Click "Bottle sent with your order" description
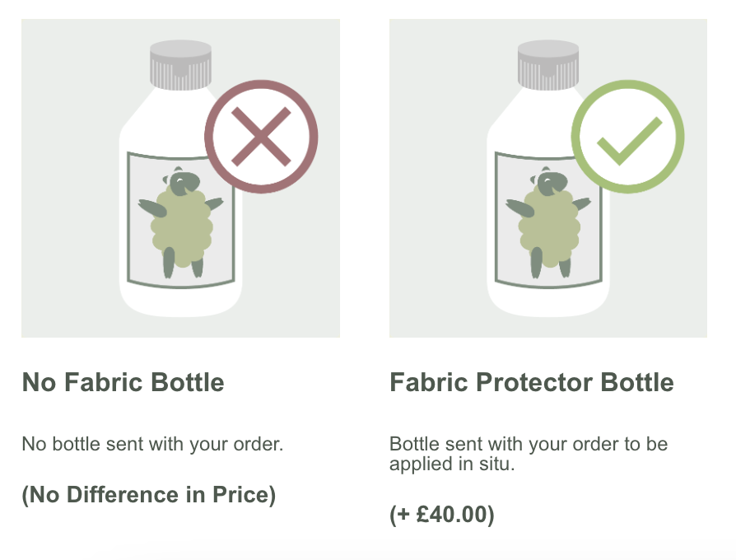The height and width of the screenshot is (560, 736). tap(528, 454)
